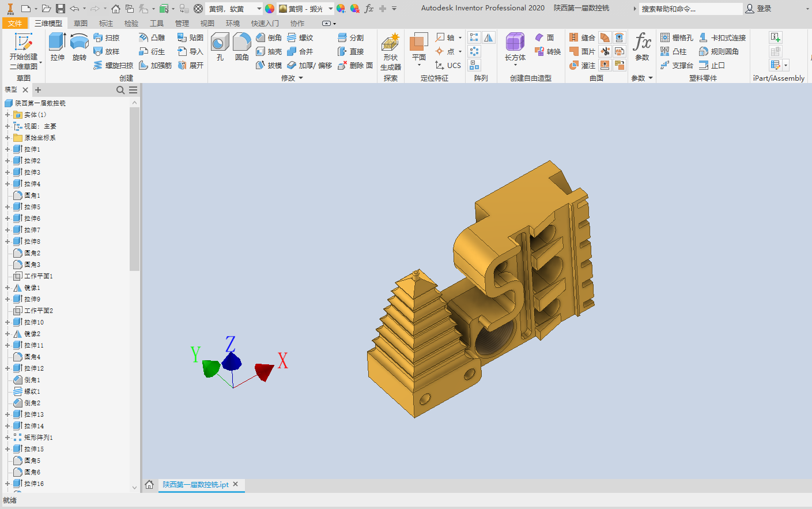Image resolution: width=812 pixels, height=509 pixels.
Task: Click the 轴 (Axis) work feature
Action: [445, 37]
